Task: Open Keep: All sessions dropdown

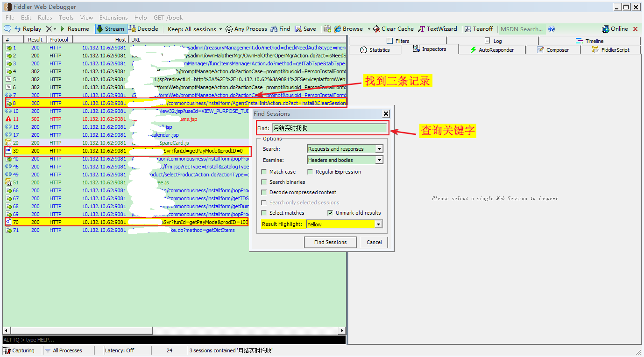Action: (195, 29)
